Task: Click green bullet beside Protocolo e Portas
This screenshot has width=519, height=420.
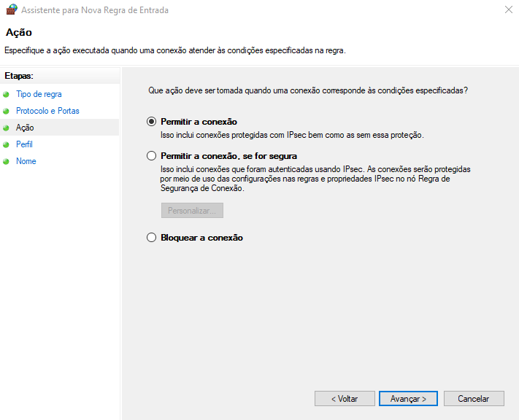Action: (7, 112)
